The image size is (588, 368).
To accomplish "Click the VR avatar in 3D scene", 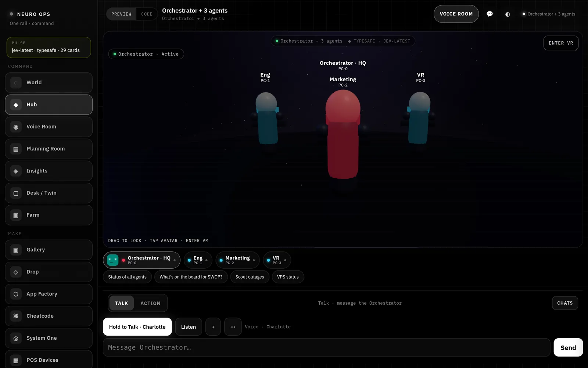I will coord(419,118).
